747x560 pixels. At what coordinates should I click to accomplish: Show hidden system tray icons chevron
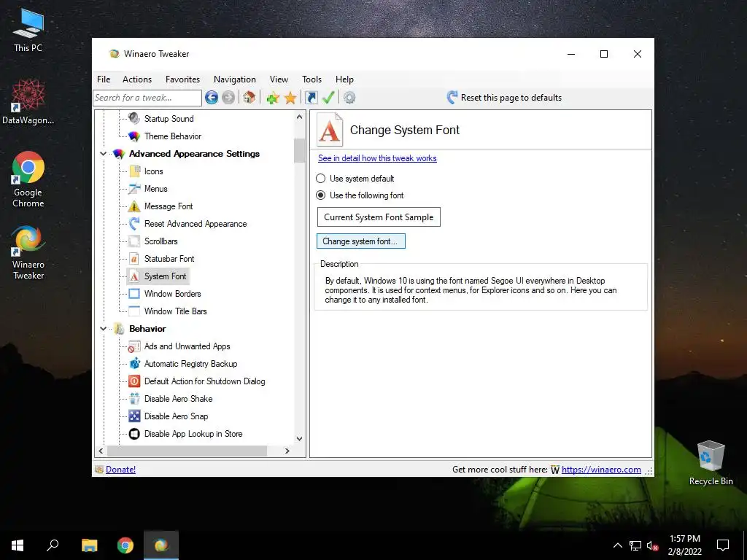pos(617,545)
